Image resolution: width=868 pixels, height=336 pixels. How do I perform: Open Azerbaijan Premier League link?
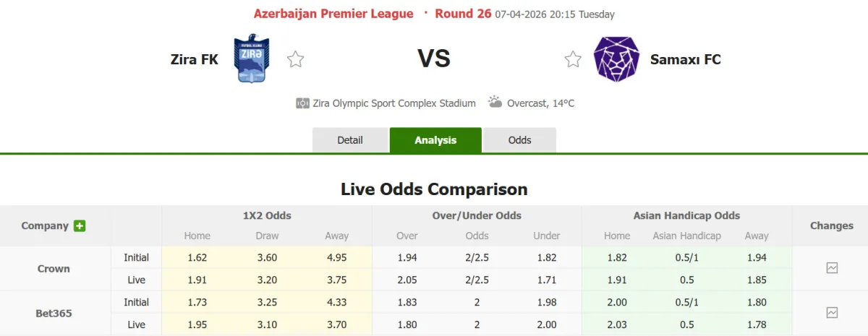[x=333, y=14]
